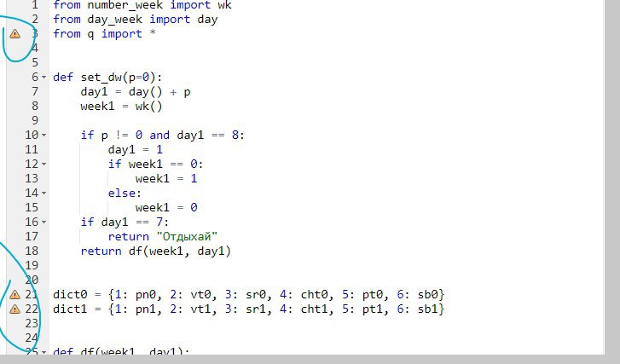Click the 'week1 == 0' condition
This screenshot has height=364, width=620.
tap(163, 164)
